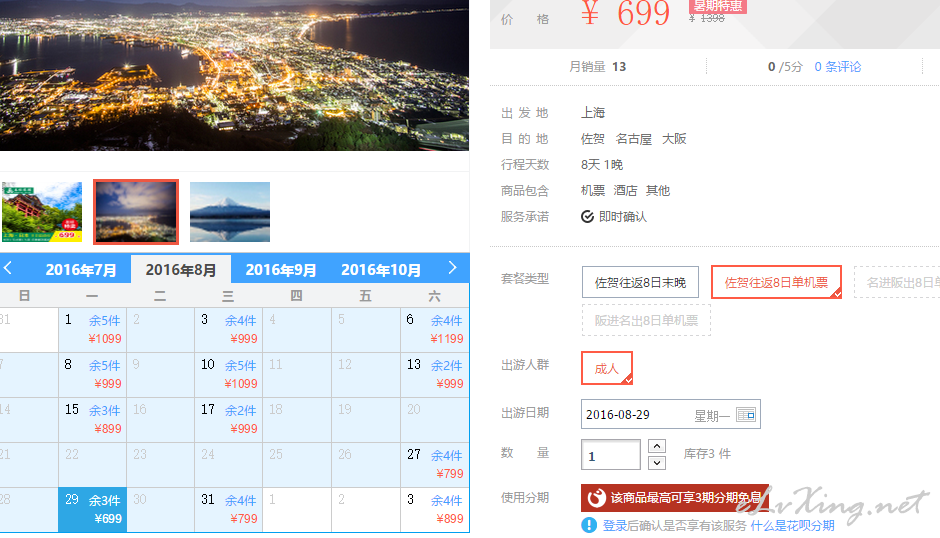940x538 pixels.
Task: Select 成人 traveler type
Action: point(607,368)
